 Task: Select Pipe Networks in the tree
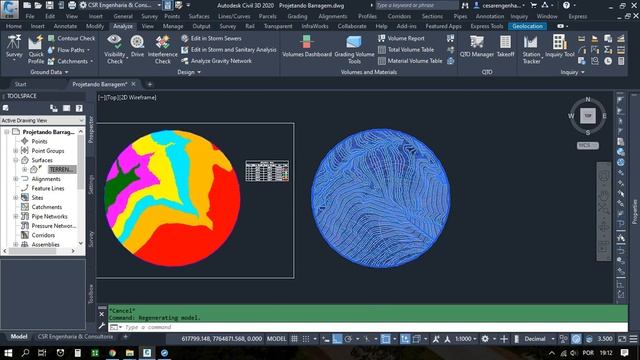[x=49, y=216]
